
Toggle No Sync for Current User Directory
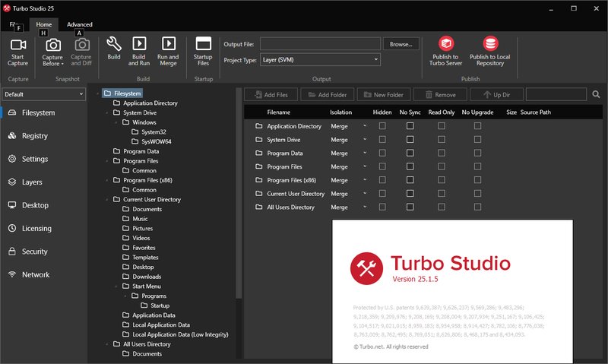[410, 194]
